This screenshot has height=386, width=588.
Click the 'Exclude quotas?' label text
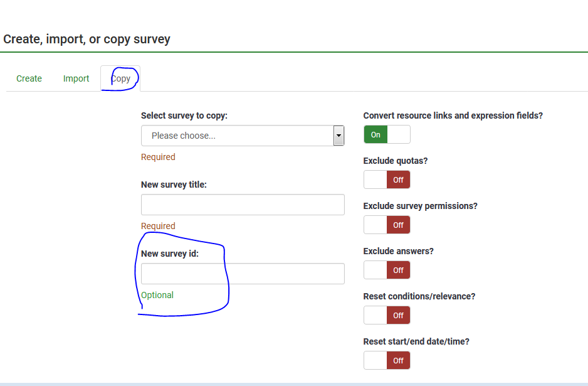(x=396, y=161)
